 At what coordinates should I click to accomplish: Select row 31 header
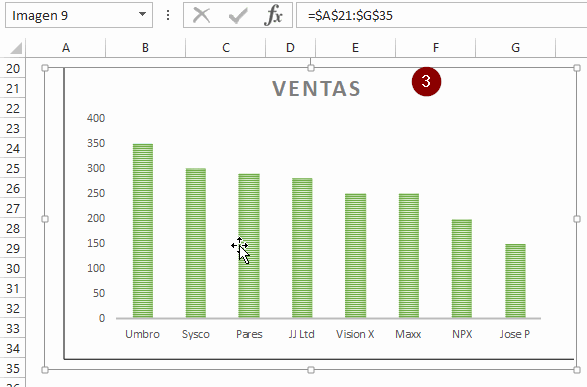coord(13,289)
